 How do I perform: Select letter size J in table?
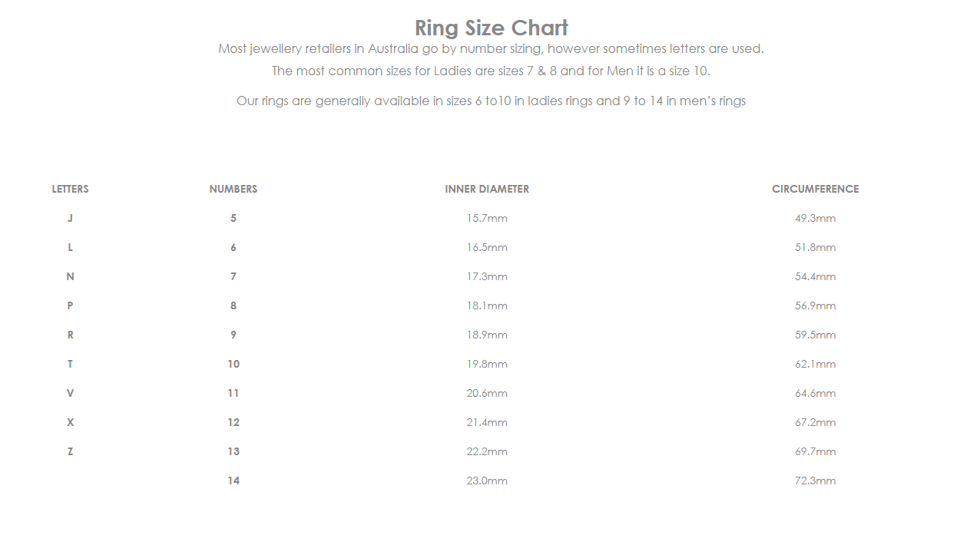click(x=70, y=218)
